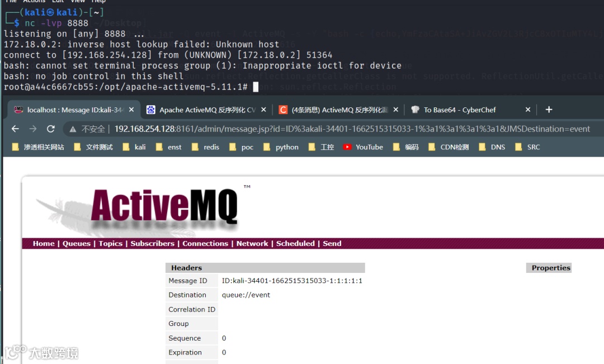The height and width of the screenshot is (364, 604).
Task: Reload the page with the refresh icon
Action: pyautogui.click(x=50, y=129)
